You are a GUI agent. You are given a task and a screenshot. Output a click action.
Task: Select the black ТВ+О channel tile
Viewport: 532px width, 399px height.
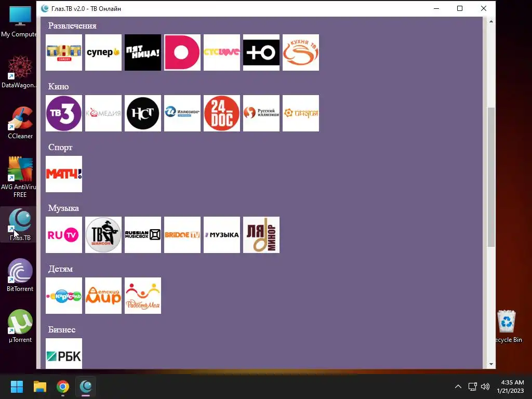pyautogui.click(x=261, y=52)
